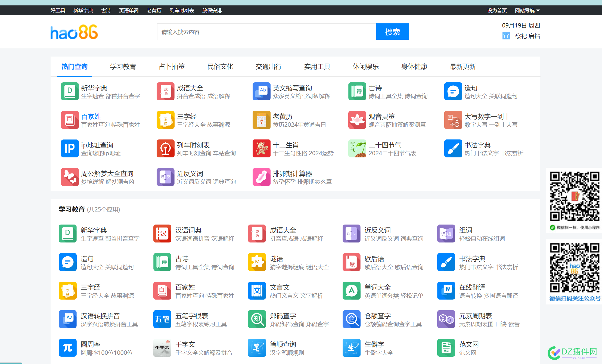The image size is (602, 364).
Task: Click the 列车时刻表 railway icon
Action: (166, 148)
